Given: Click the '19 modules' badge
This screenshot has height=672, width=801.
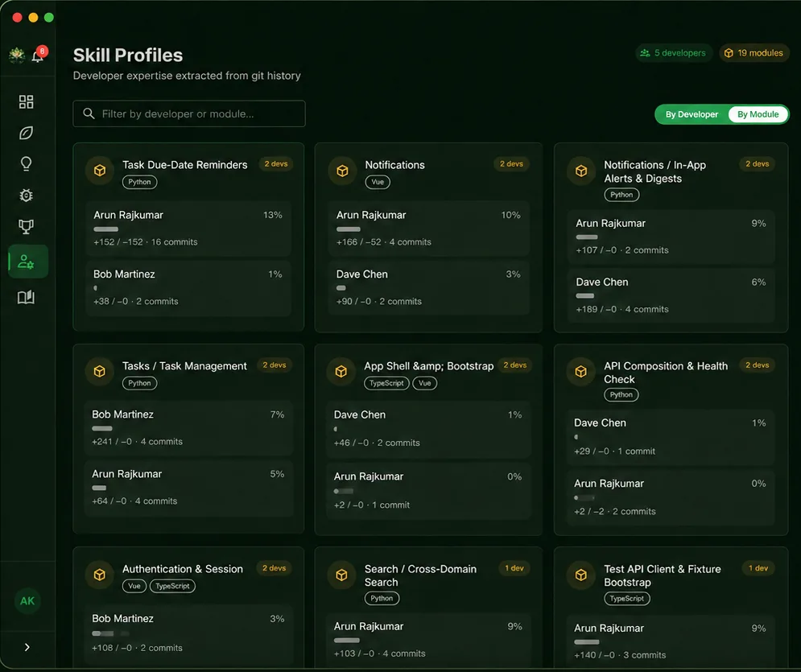Looking at the screenshot, I should 754,52.
